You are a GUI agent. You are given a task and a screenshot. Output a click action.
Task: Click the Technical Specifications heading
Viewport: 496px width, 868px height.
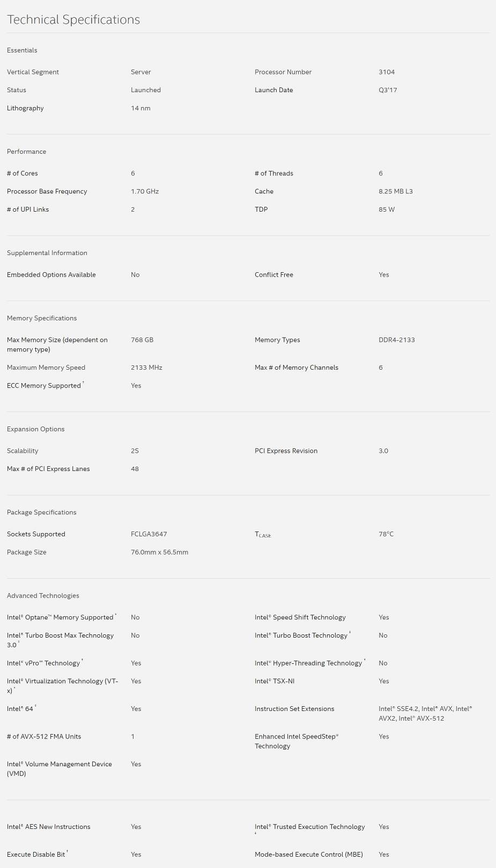click(73, 20)
